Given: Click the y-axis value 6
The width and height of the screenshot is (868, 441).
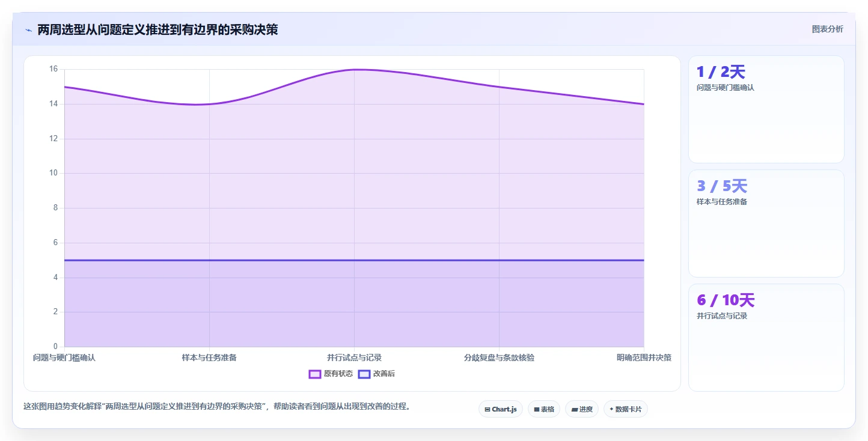Looking at the screenshot, I should click(x=55, y=243).
